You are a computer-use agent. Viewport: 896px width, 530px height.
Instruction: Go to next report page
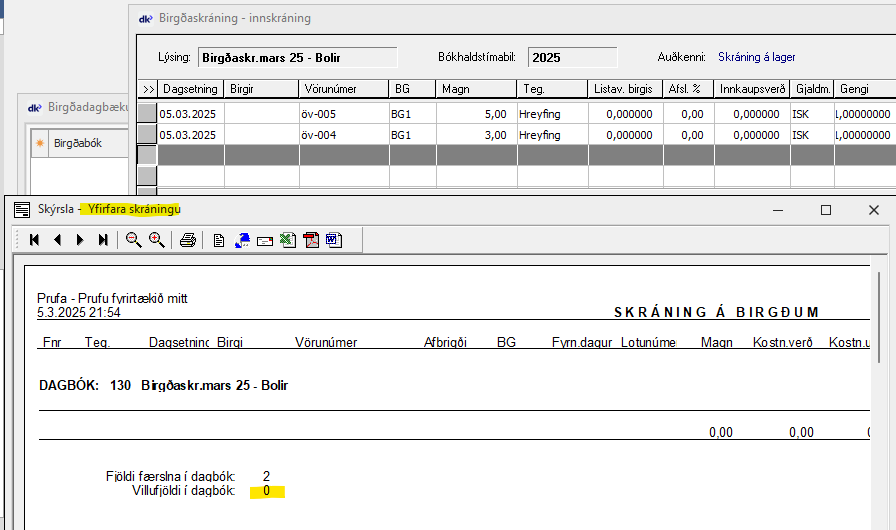pyautogui.click(x=80, y=240)
